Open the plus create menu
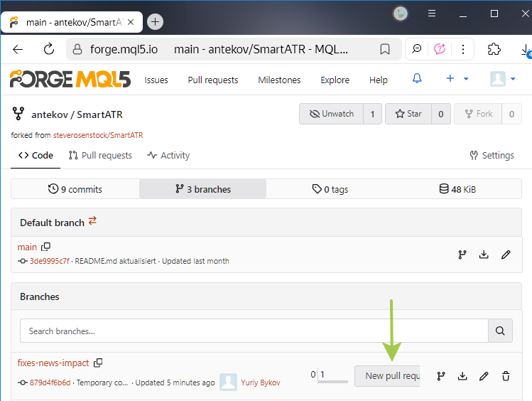This screenshot has height=401, width=532. 457,79
